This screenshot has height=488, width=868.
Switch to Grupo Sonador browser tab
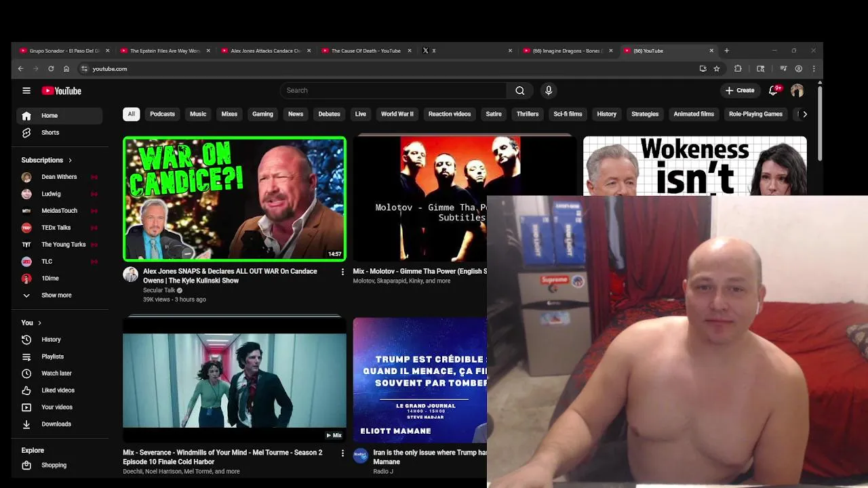[64, 51]
